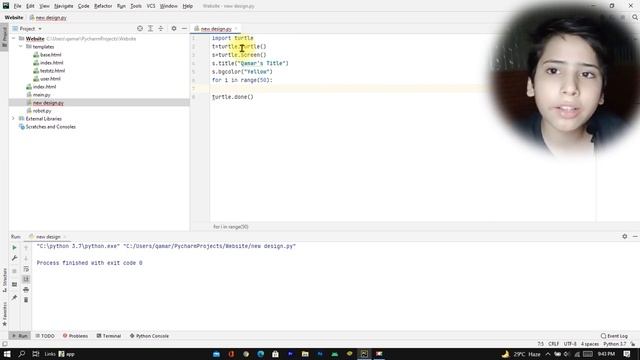640x360 pixels.
Task: Open Run panel settings gear
Action: pos(624,236)
